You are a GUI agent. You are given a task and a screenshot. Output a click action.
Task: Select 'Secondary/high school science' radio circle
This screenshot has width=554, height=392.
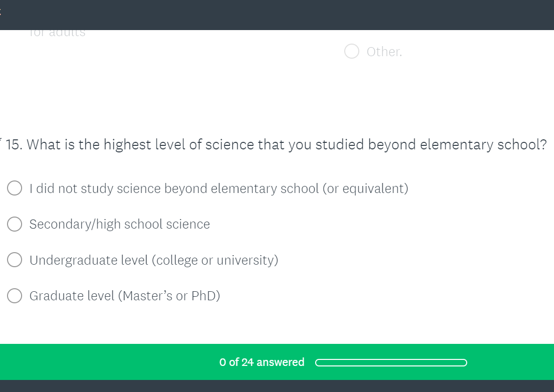[x=15, y=224]
